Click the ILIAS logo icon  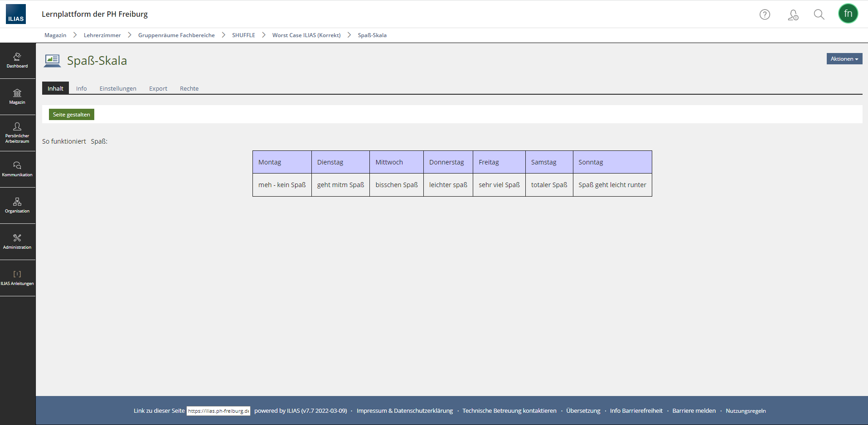pyautogui.click(x=16, y=14)
